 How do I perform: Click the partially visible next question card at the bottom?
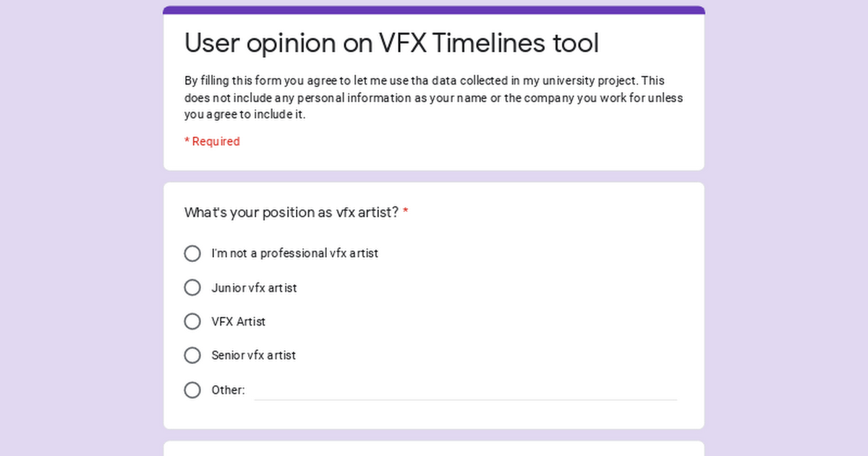434,449
